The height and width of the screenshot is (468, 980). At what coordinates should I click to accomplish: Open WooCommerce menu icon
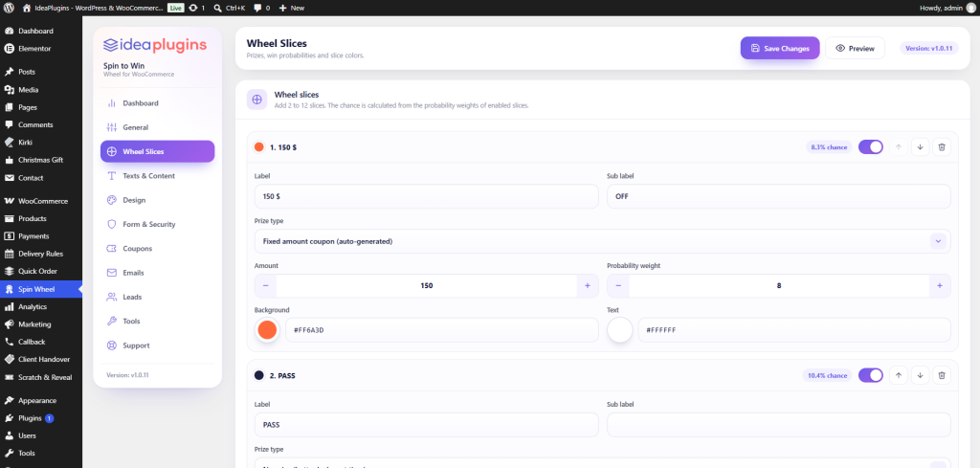(x=10, y=201)
